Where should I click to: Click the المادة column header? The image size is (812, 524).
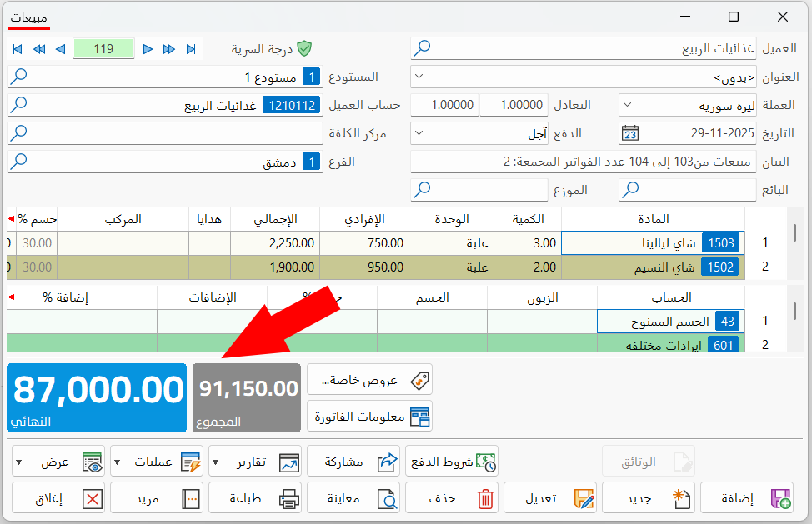click(x=653, y=219)
